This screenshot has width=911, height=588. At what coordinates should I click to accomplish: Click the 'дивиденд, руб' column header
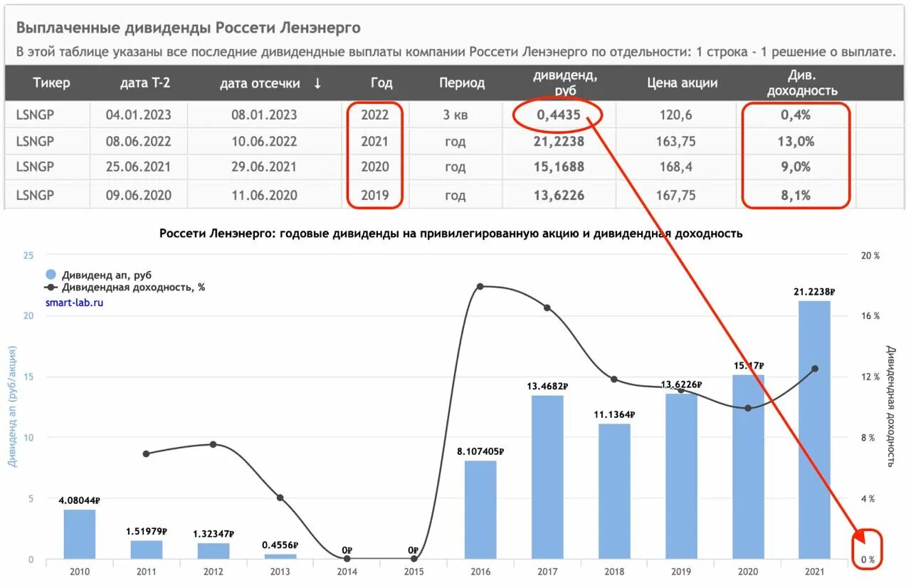(x=565, y=83)
